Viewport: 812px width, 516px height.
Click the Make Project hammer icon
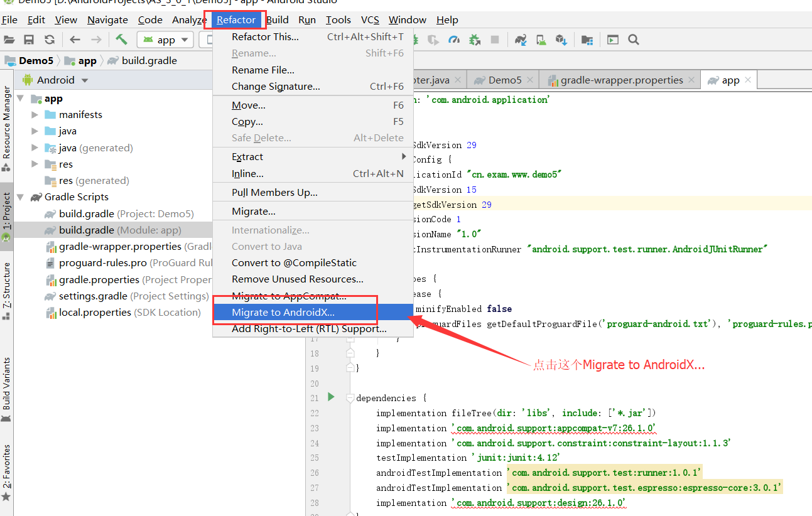(x=121, y=40)
